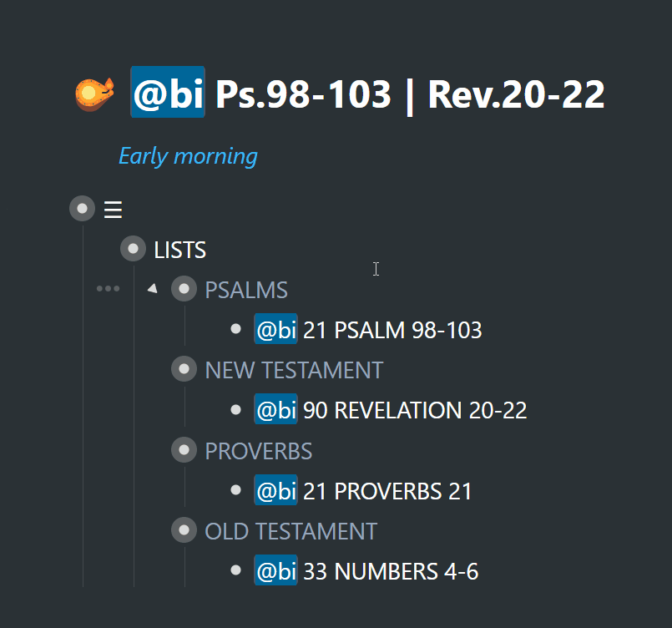This screenshot has height=628, width=672.
Task: Click the bullet circle next to LISTS
Action: click(x=133, y=249)
